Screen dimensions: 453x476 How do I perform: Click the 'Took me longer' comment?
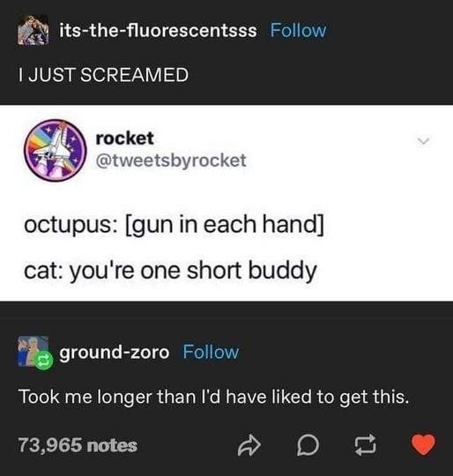(214, 397)
